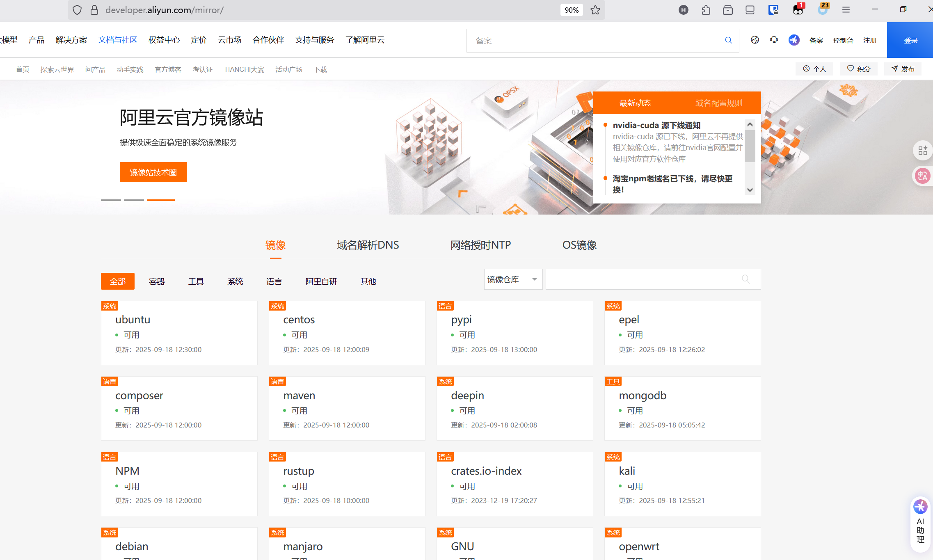Click the headset customer support icon

774,40
